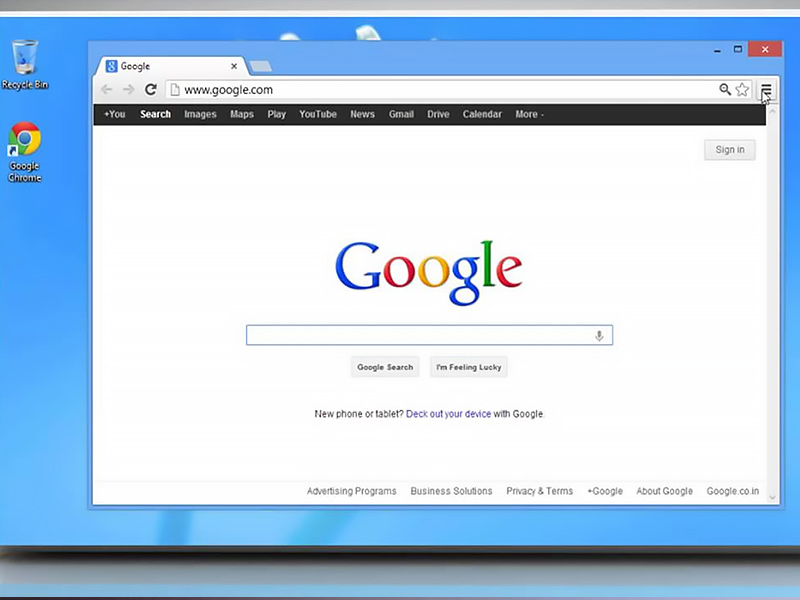
Task: Select the Recycle Bin desktop icon
Action: tap(24, 65)
